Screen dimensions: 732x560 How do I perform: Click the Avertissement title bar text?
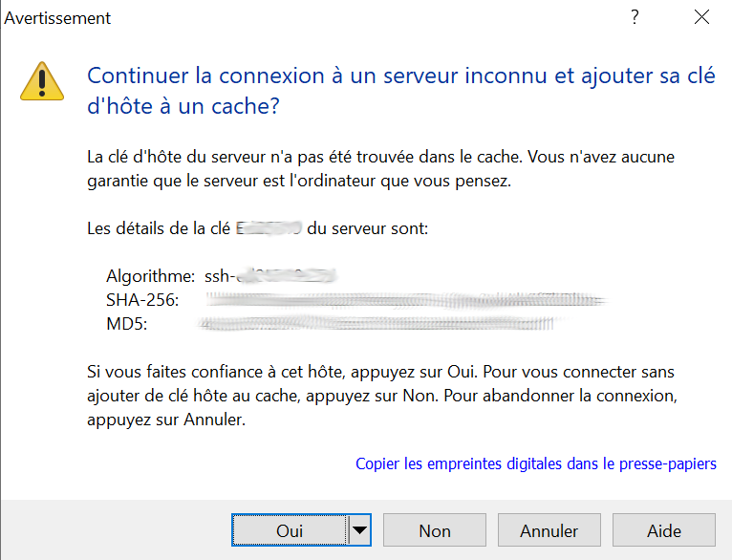58,18
